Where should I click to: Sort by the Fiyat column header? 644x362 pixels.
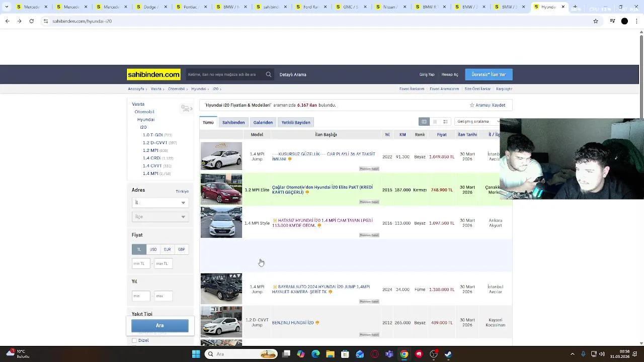tap(442, 135)
